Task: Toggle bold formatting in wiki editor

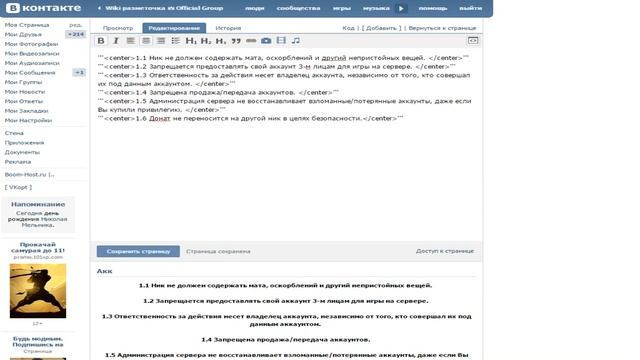Action: 101,40
